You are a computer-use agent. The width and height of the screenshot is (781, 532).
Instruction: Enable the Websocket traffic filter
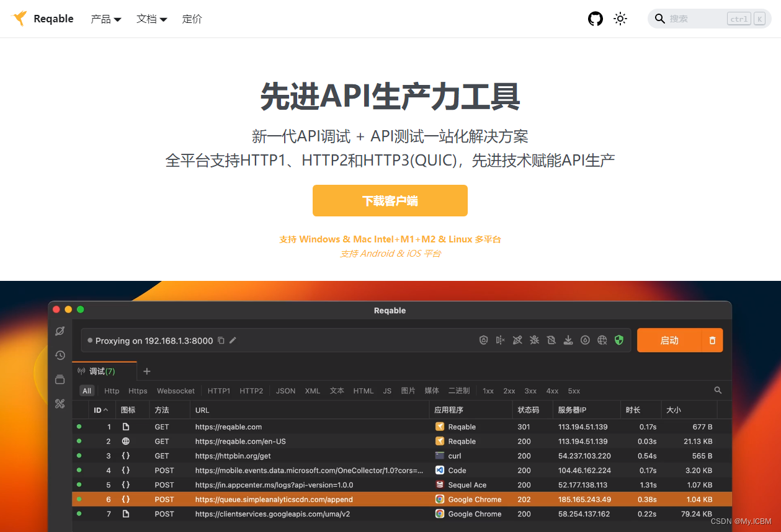(176, 391)
